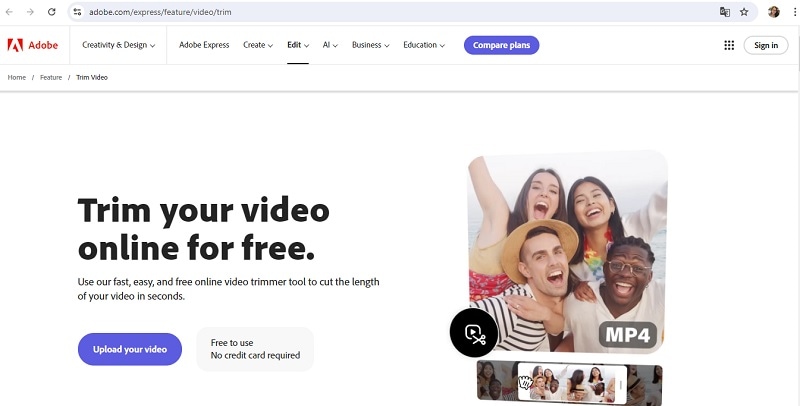Click the 'No credit card required' text
Viewport: 800px width, 406px height.
point(255,355)
